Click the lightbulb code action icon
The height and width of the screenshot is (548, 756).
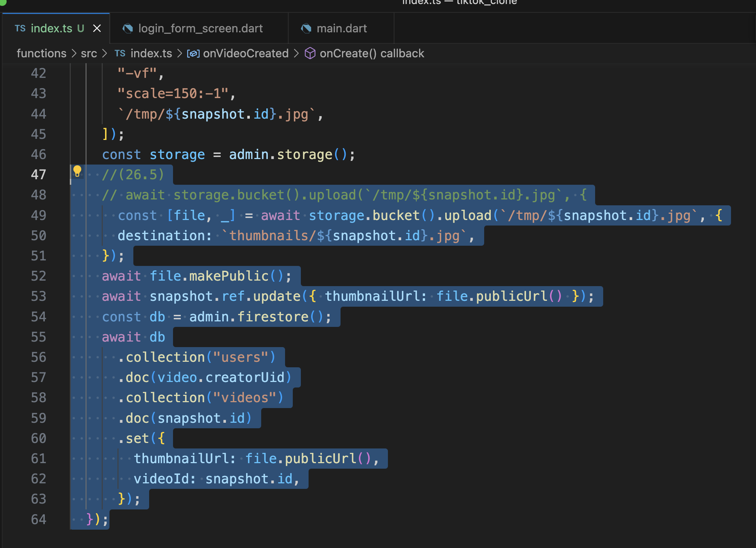pos(77,171)
